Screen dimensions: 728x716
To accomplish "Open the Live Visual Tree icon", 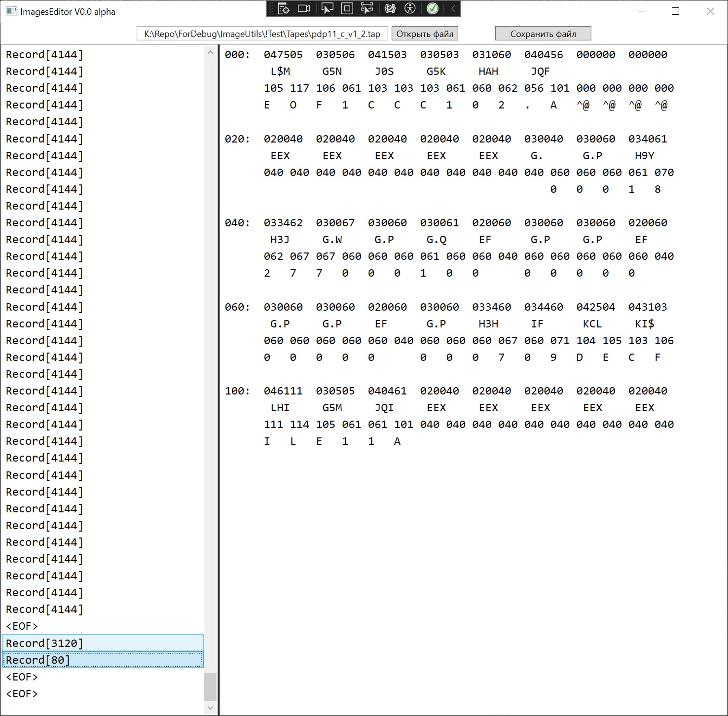I will (x=284, y=8).
